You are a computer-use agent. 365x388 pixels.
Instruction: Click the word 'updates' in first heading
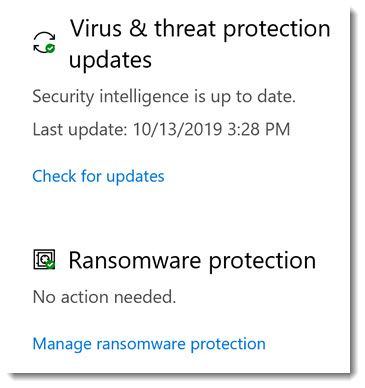110,60
